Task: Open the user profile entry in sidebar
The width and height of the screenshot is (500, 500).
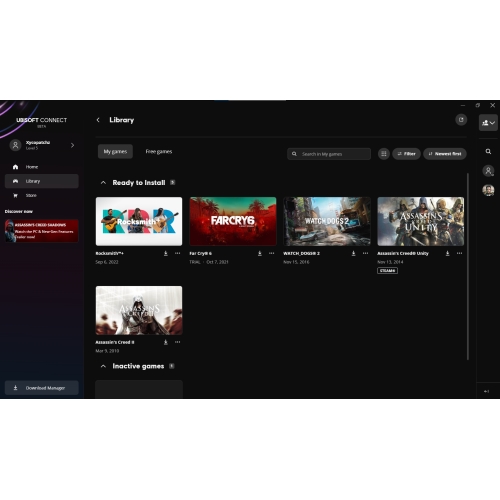Action: pos(43,145)
